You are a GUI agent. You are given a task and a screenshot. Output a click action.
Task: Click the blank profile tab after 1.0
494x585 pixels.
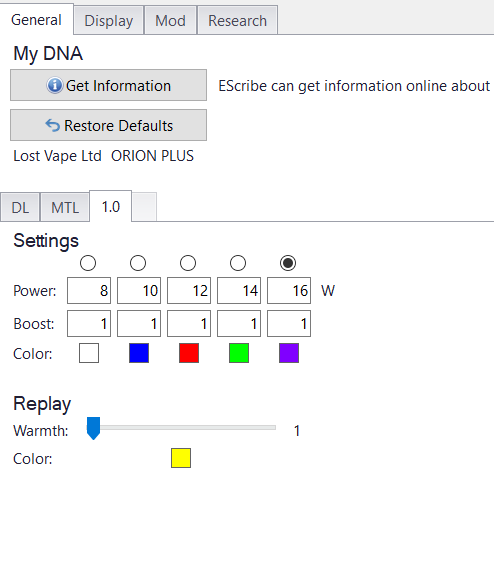pos(144,207)
